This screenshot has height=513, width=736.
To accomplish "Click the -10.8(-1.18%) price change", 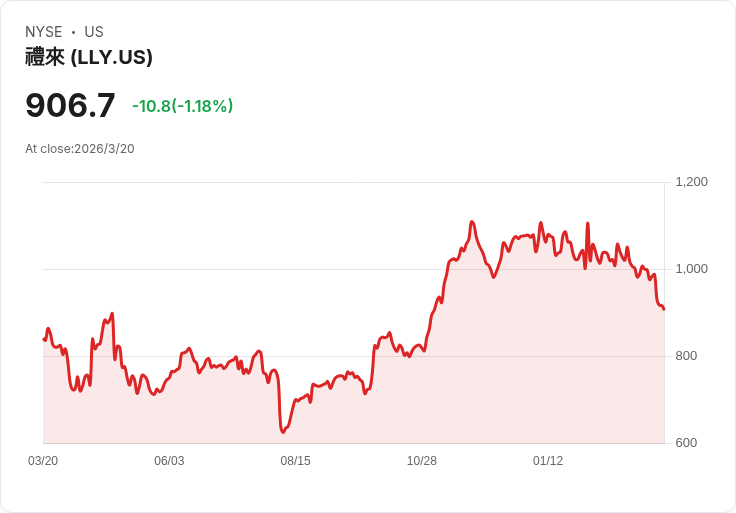I will click(182, 106).
